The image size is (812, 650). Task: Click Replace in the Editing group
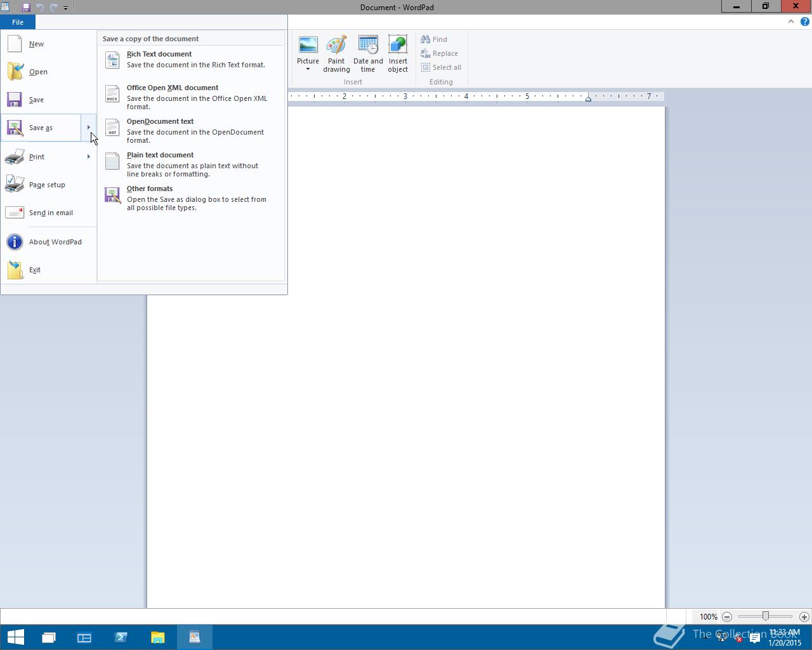click(x=439, y=53)
